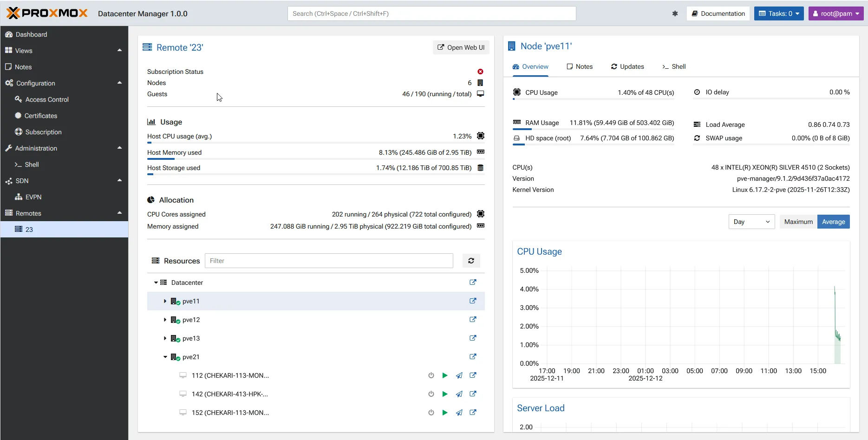Click the theme settings asterisk icon
The height and width of the screenshot is (440, 868).
675,13
